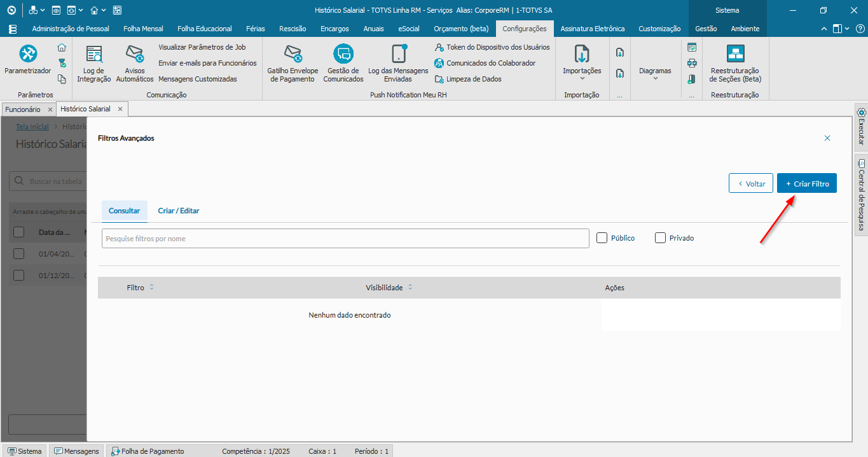Sort by Visibilidade column arrows
The height and width of the screenshot is (457, 868).
tap(410, 287)
